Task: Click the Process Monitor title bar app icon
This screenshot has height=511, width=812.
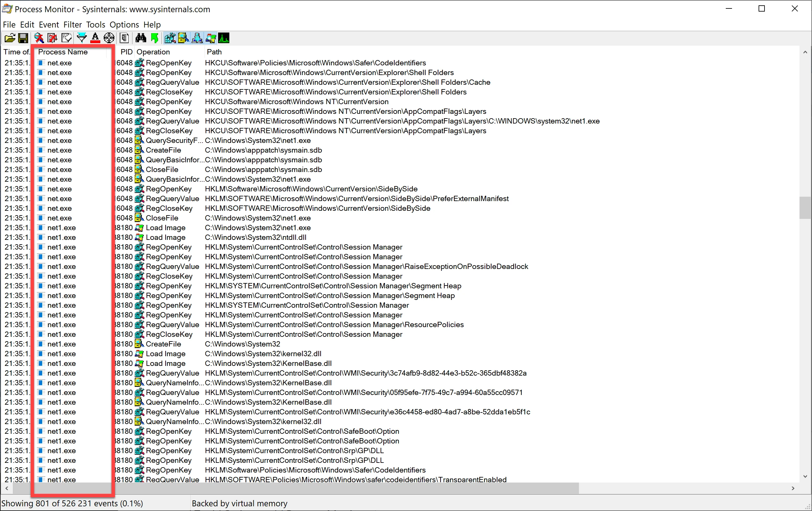Action: click(x=7, y=9)
